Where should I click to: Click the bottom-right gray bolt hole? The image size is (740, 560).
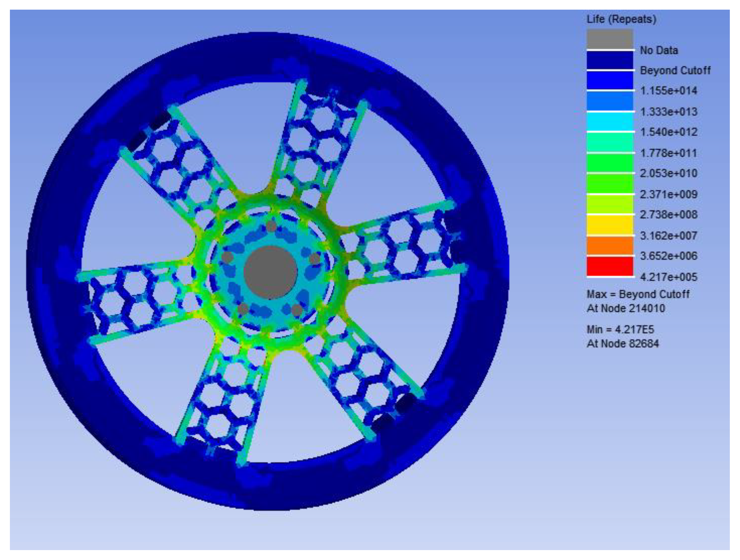pyautogui.click(x=297, y=310)
